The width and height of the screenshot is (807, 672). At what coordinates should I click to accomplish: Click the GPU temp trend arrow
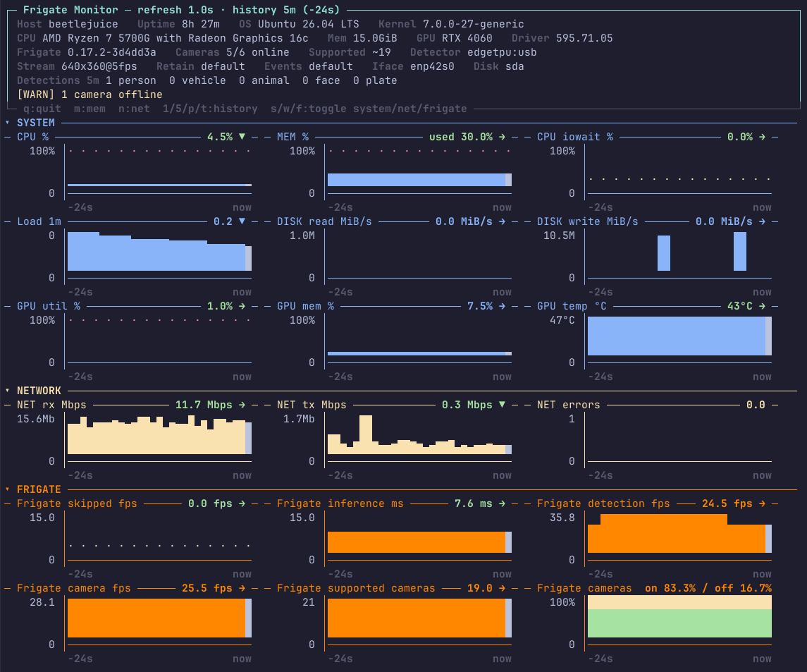pos(762,306)
